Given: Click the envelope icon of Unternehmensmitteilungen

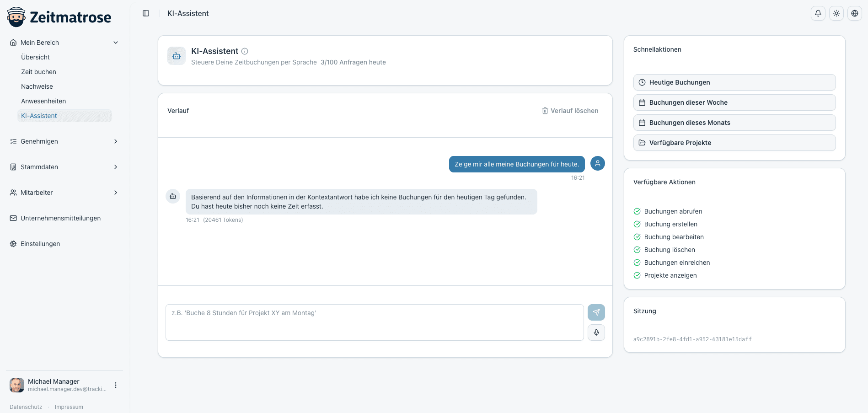Looking at the screenshot, I should (x=13, y=218).
